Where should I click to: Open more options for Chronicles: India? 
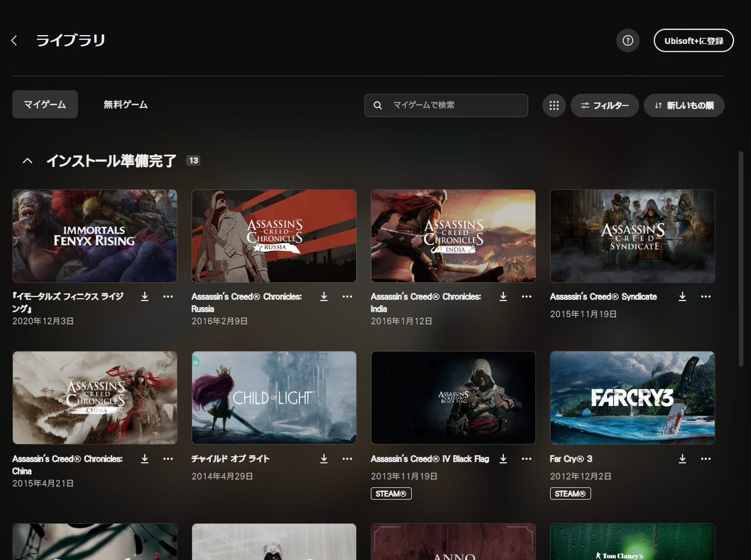tap(526, 297)
